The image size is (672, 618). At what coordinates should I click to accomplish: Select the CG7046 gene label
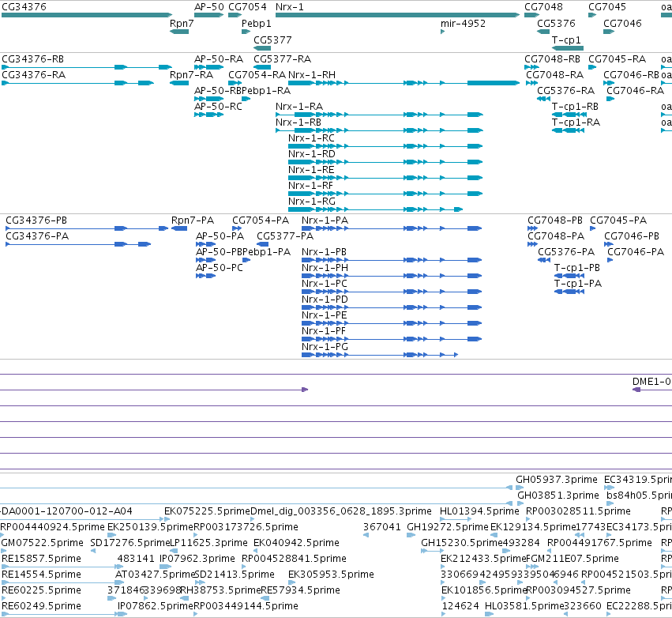click(622, 23)
